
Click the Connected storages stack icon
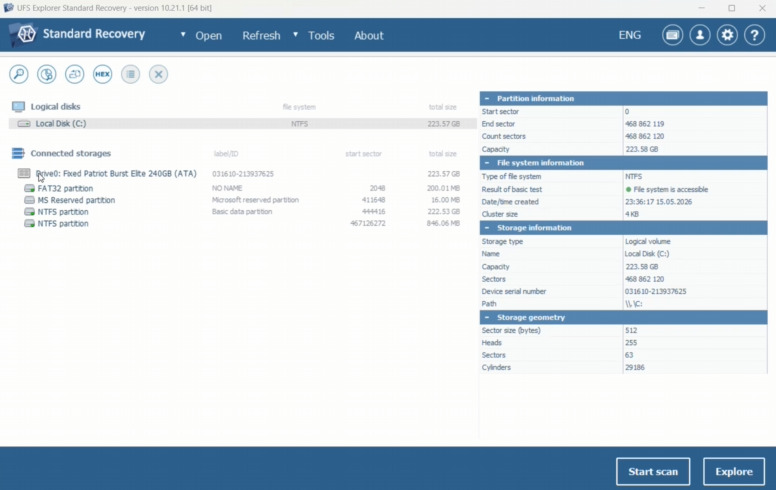coord(18,153)
